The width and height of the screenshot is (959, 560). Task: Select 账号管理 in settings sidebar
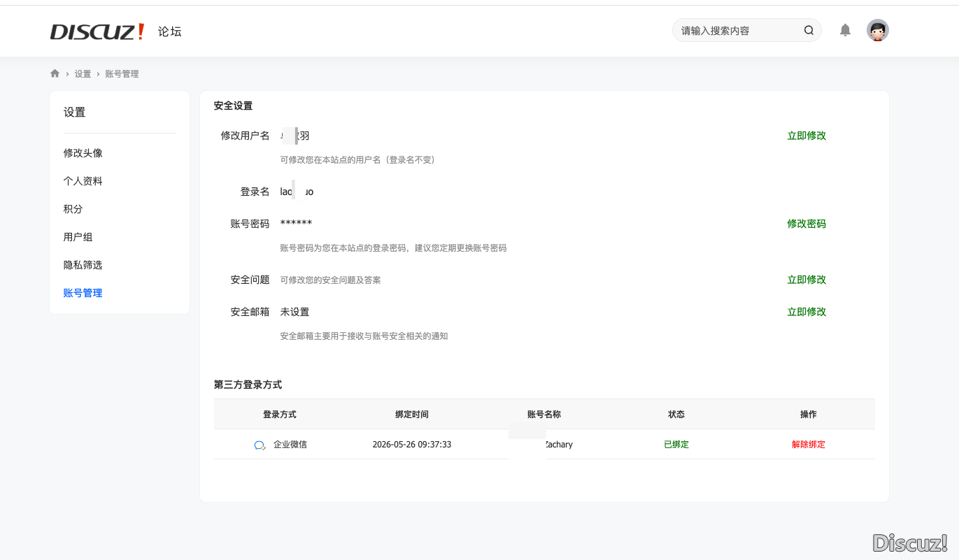[83, 293]
